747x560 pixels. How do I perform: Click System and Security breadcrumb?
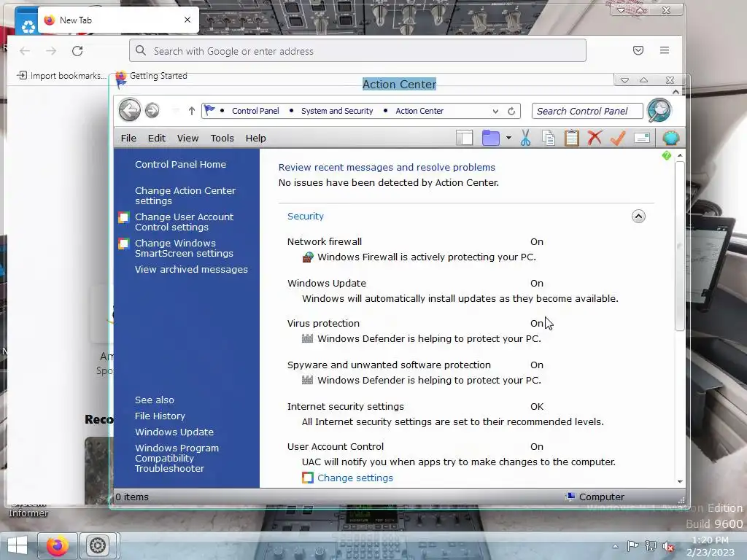pos(337,111)
